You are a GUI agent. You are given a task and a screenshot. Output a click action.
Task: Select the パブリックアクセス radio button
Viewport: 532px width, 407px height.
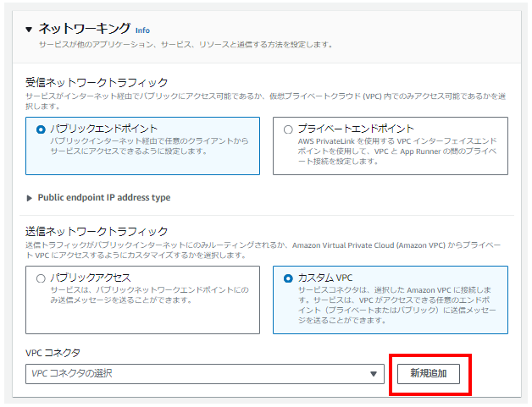coord(41,278)
